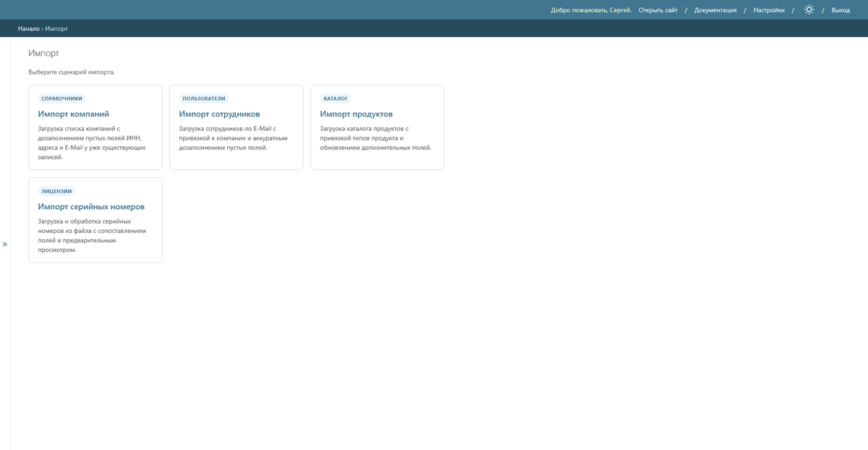Open the Импорт серийных номеров scenario
The image size is (868, 450).
pyautogui.click(x=91, y=207)
